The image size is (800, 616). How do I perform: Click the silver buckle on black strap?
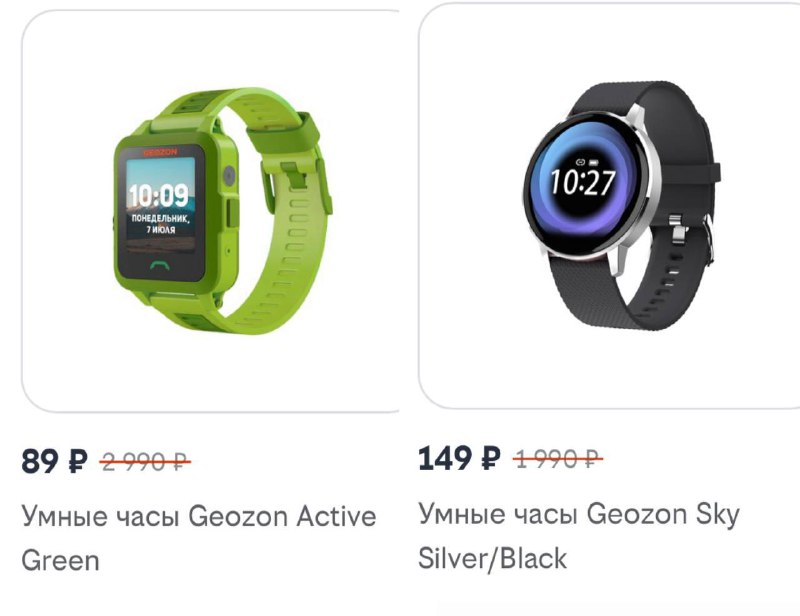(x=678, y=230)
